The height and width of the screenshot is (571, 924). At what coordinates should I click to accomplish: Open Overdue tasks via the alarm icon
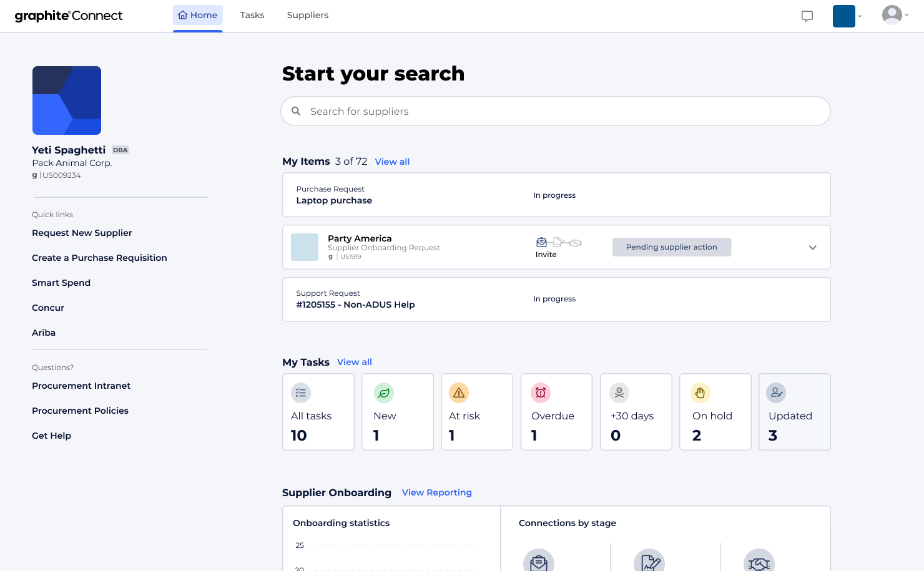point(541,393)
